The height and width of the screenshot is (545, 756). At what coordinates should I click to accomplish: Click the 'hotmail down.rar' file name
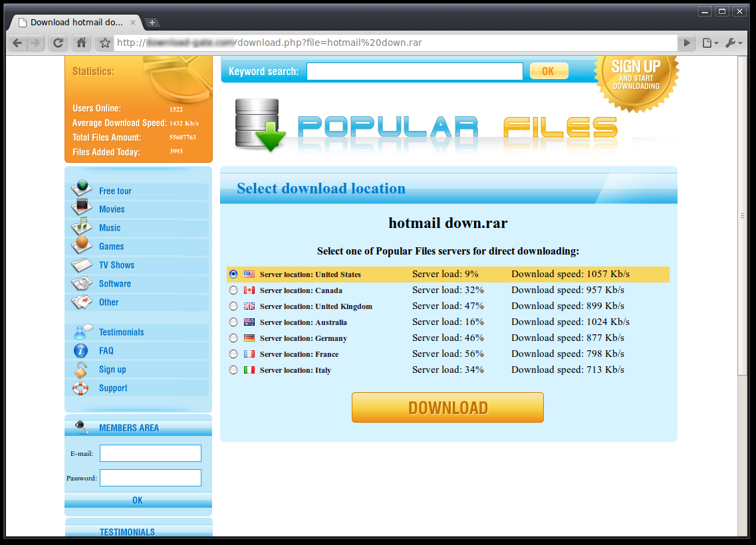tap(448, 223)
